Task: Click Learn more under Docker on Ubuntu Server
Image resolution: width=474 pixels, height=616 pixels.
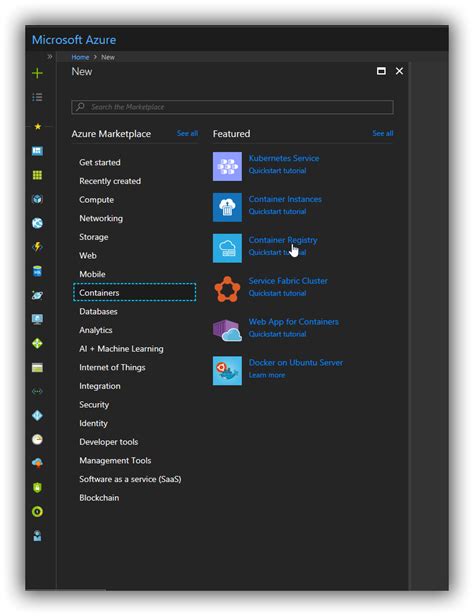Action: [x=267, y=375]
